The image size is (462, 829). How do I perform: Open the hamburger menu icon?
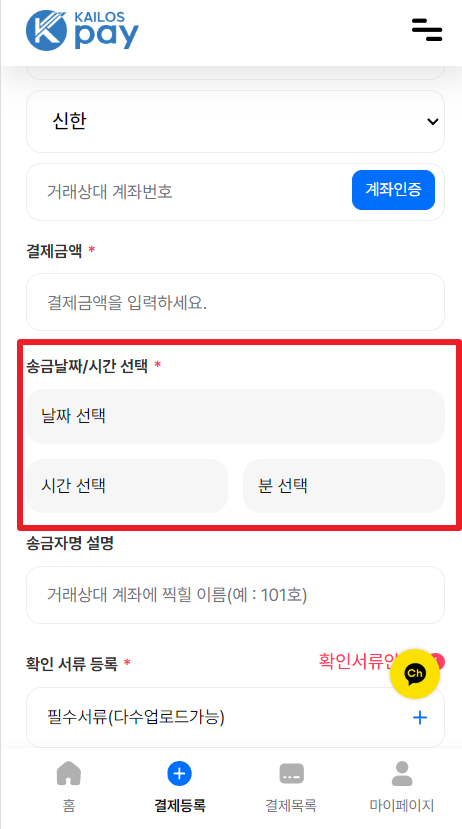click(427, 30)
